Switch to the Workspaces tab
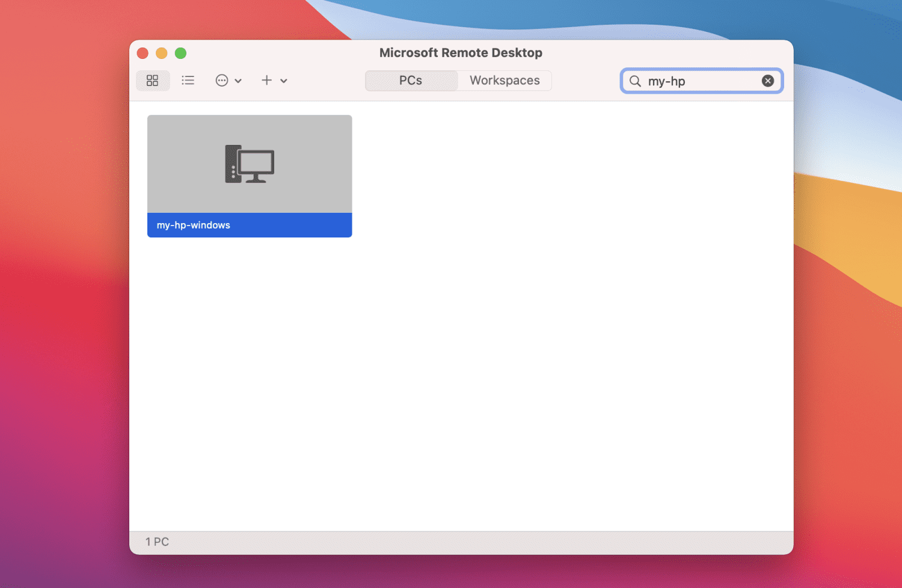 pyautogui.click(x=505, y=81)
